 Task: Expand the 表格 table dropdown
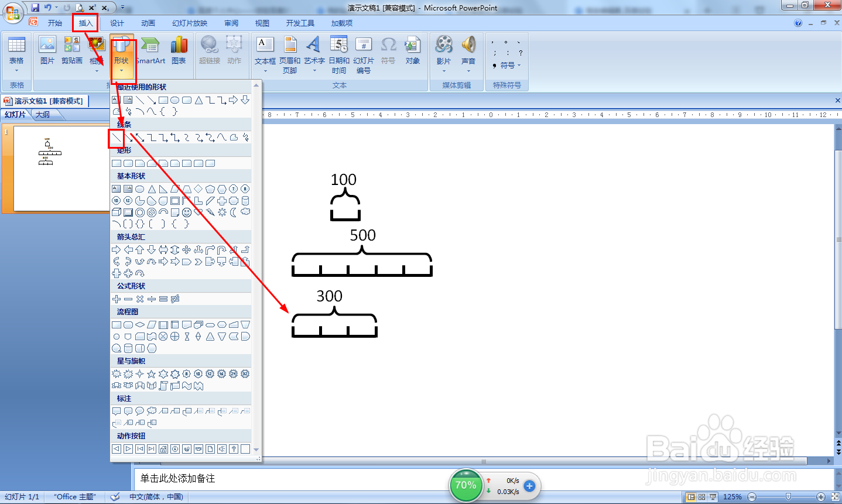(16, 70)
